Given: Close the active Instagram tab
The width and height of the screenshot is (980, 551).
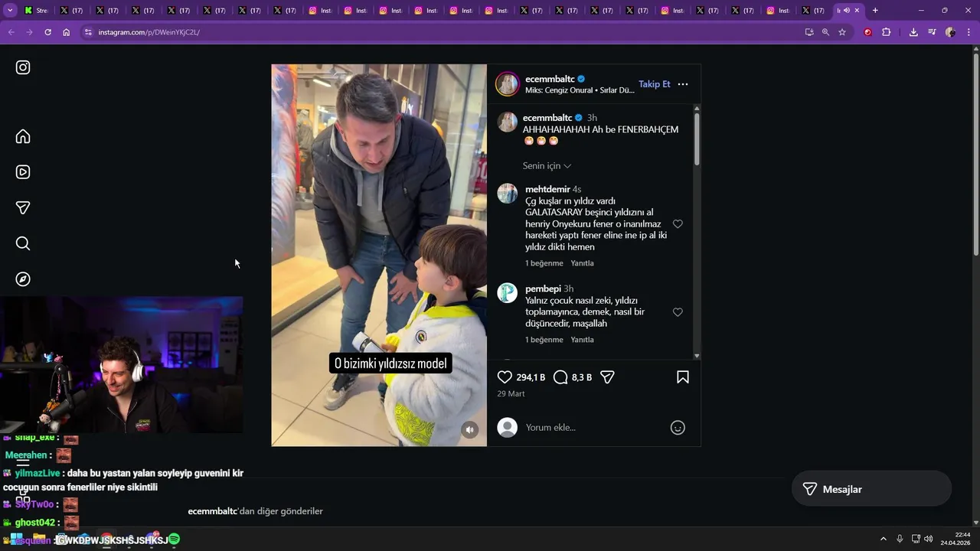Looking at the screenshot, I should pyautogui.click(x=857, y=11).
